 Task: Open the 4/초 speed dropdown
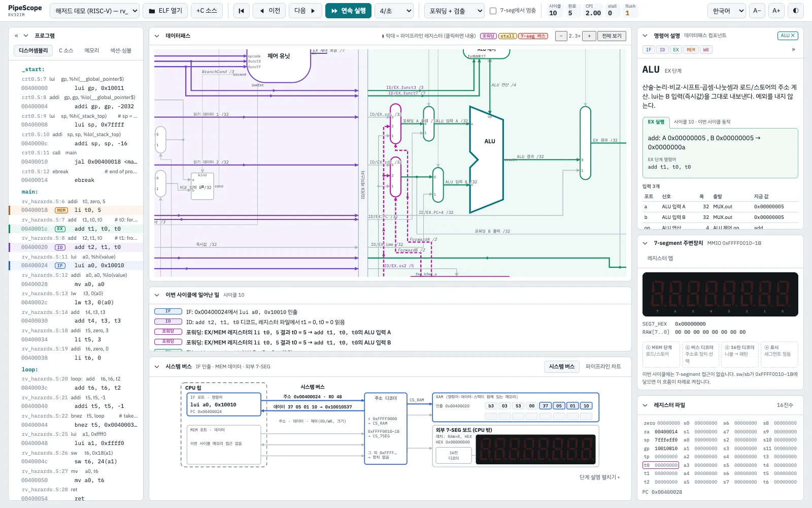click(x=395, y=11)
